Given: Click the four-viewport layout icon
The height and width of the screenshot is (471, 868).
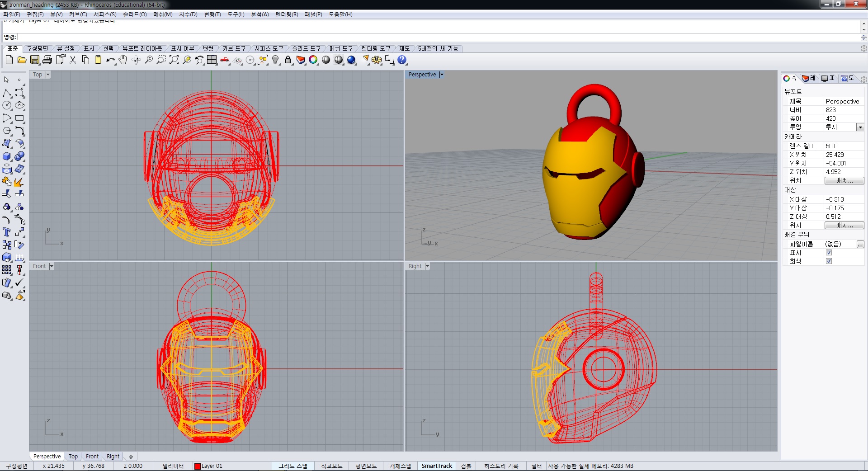Looking at the screenshot, I should (212, 60).
